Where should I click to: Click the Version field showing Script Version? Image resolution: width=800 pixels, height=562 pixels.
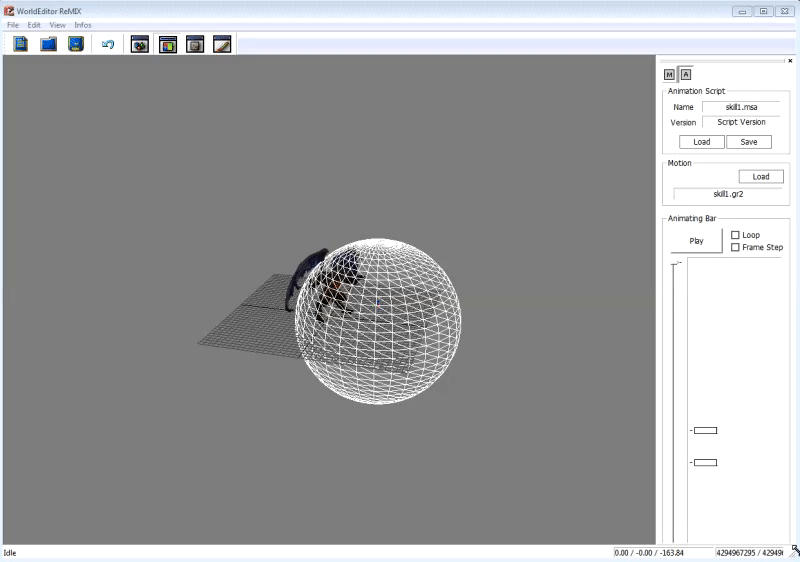pos(741,122)
